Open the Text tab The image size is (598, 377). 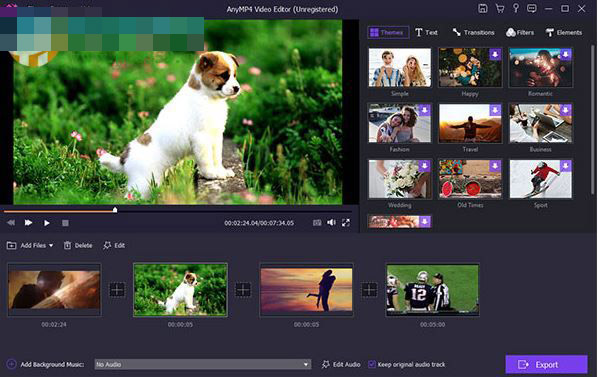(426, 32)
